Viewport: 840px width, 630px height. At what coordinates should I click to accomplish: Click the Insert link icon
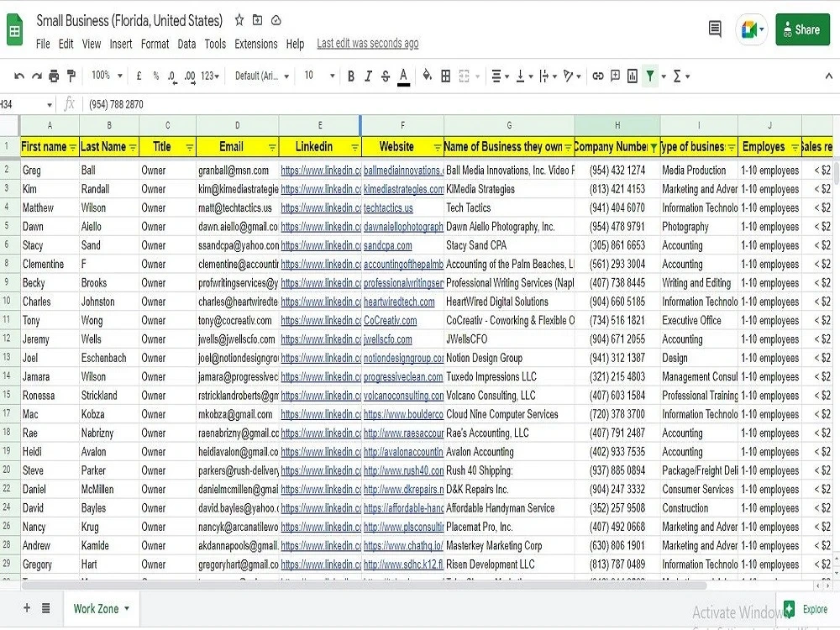(x=598, y=76)
